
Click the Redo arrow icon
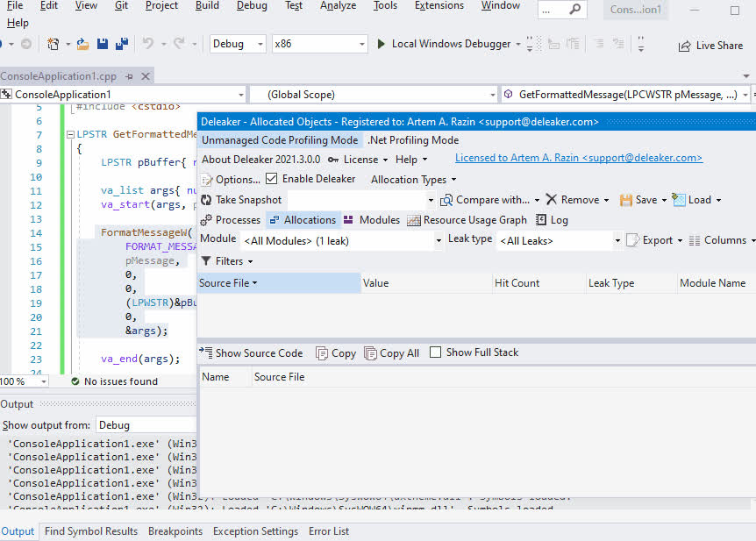coord(179,44)
